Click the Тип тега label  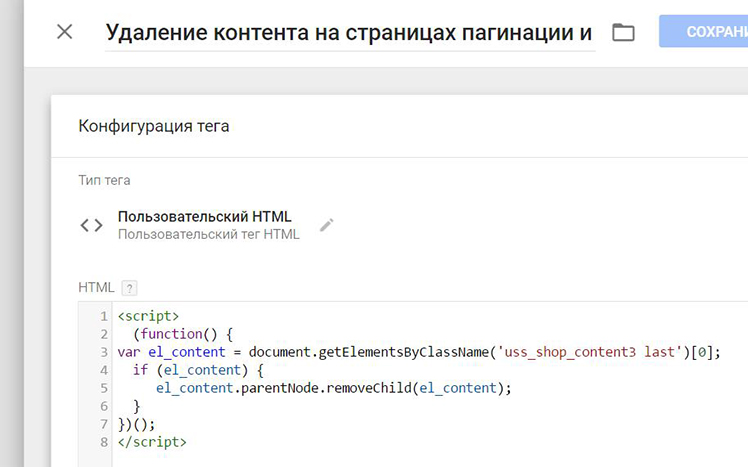point(104,180)
